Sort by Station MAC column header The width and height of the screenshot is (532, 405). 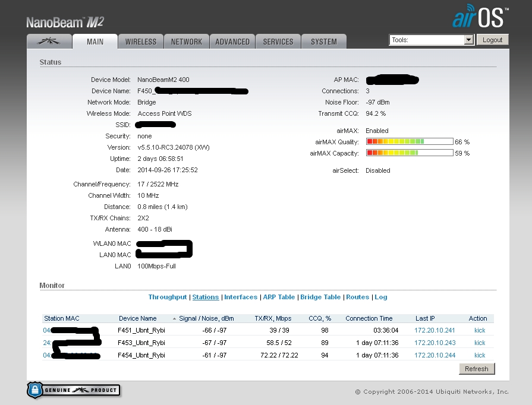[62, 318]
